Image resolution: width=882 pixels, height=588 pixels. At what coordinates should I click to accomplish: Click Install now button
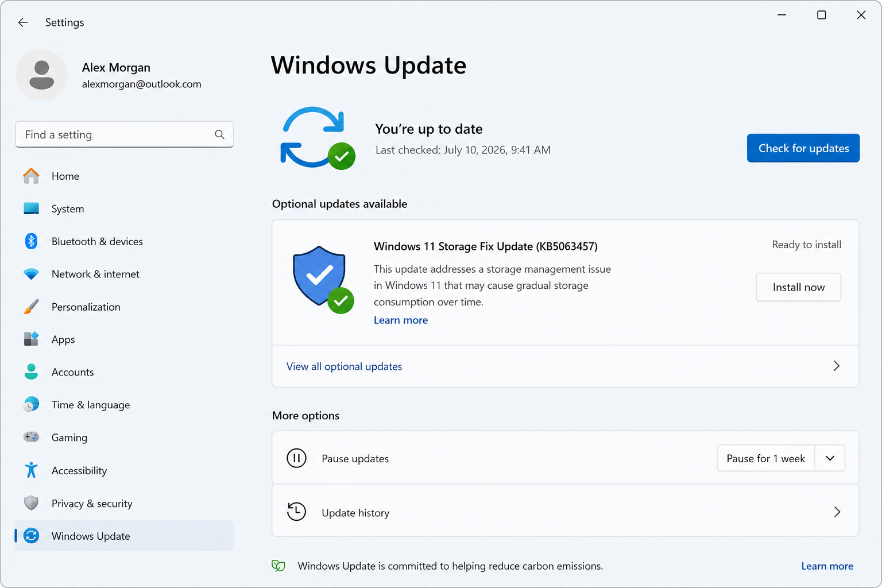pyautogui.click(x=799, y=287)
